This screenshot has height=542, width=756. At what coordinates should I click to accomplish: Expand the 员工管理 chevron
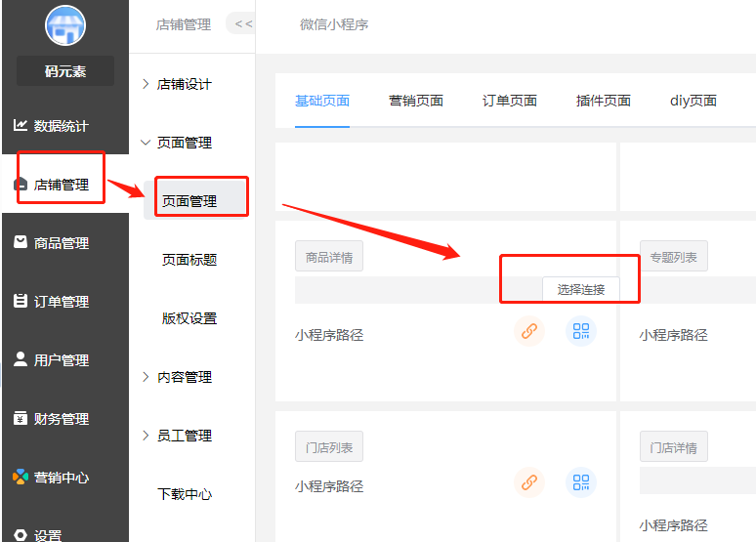pos(146,436)
